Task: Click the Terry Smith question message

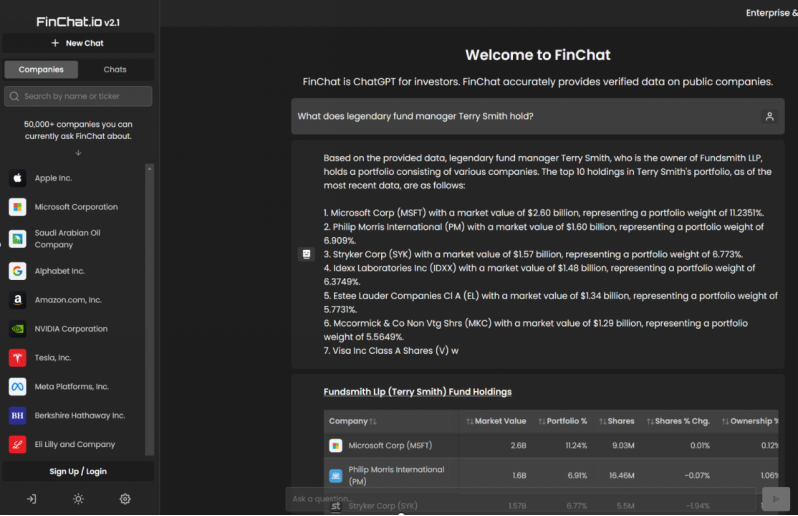Action: click(537, 117)
